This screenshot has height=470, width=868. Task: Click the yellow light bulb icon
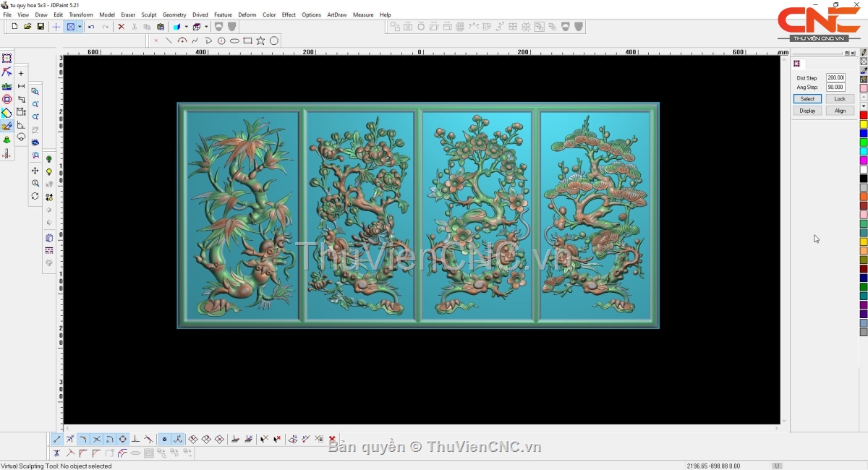point(49,172)
